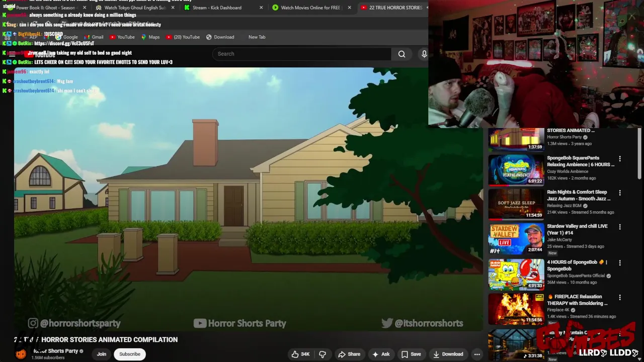
Task: Open the 1:37:59 Stories Animated thumbnail
Action: point(516,139)
